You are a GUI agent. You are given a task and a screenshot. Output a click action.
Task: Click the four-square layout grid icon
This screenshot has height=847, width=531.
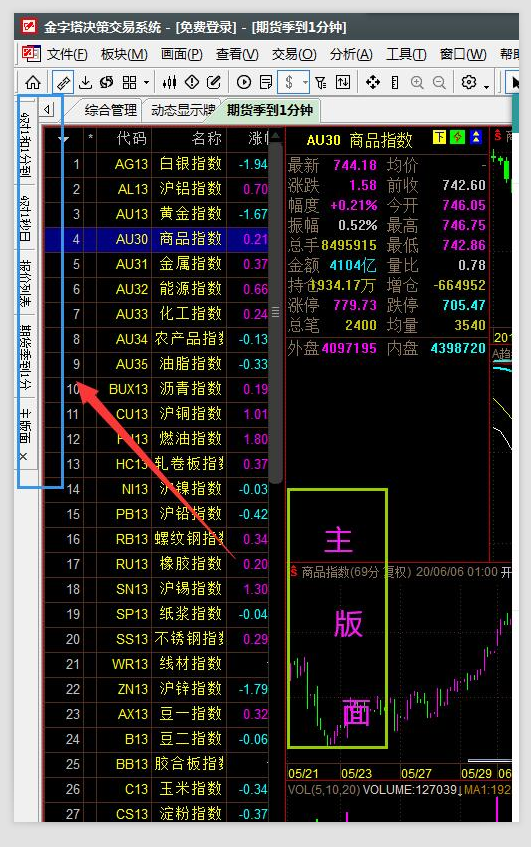(130, 83)
